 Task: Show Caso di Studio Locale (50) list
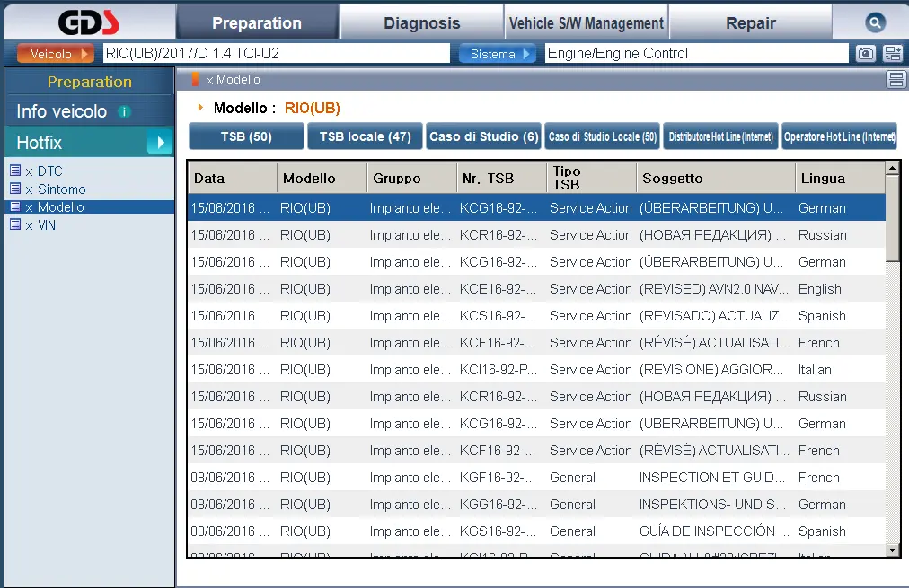(x=603, y=136)
